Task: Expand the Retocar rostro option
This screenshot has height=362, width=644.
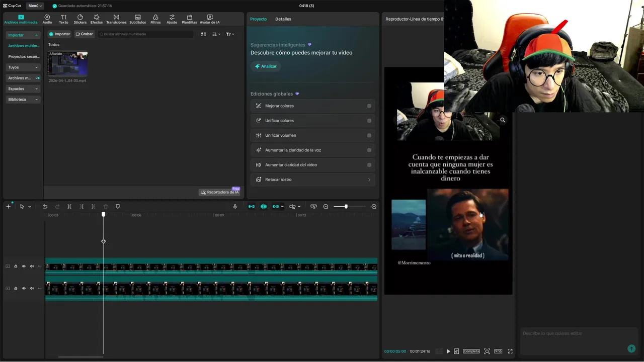Action: 313,179
